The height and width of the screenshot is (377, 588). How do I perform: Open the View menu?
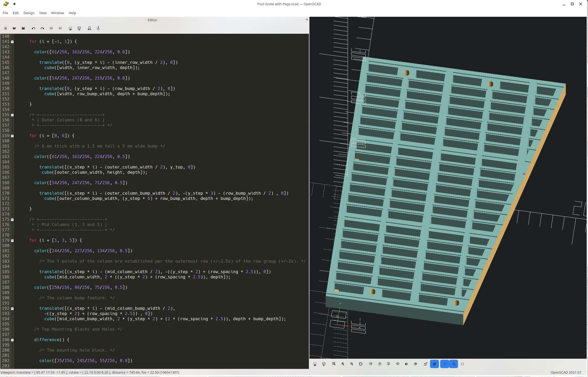[43, 13]
